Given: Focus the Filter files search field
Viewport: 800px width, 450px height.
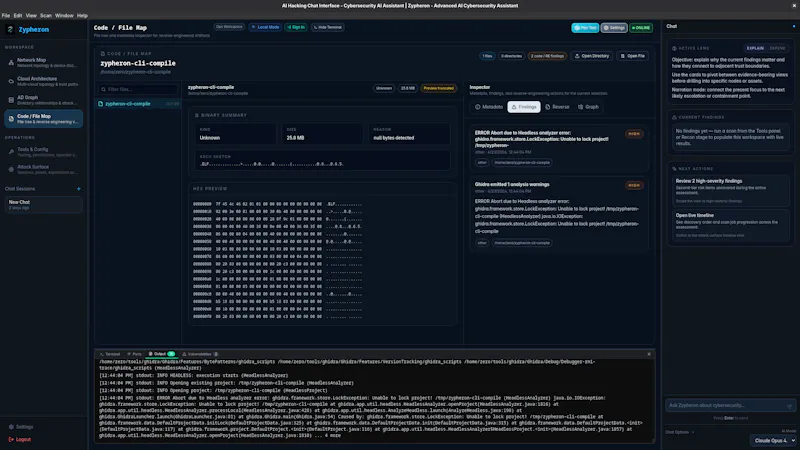Looking at the screenshot, I should pyautogui.click(x=139, y=89).
